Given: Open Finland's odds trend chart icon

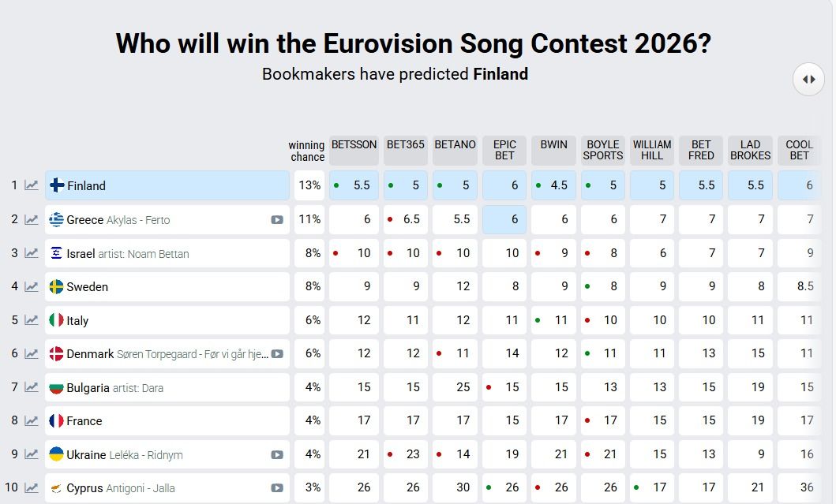Looking at the screenshot, I should coord(32,185).
